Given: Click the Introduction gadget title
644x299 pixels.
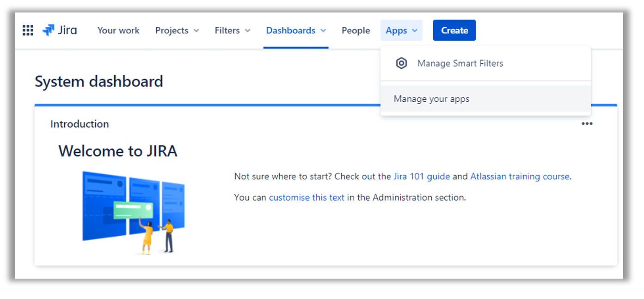Looking at the screenshot, I should [x=80, y=124].
